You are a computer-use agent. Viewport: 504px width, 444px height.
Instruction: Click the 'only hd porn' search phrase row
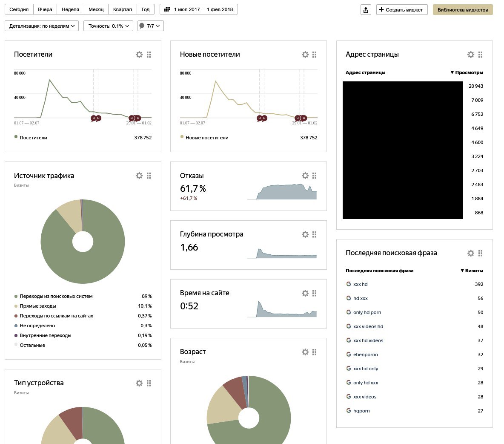tap(414, 312)
